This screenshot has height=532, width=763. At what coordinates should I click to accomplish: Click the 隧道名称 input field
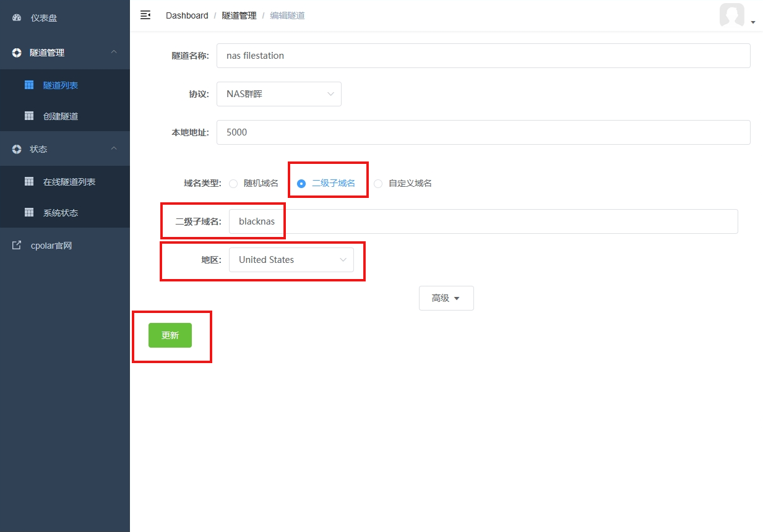point(483,56)
